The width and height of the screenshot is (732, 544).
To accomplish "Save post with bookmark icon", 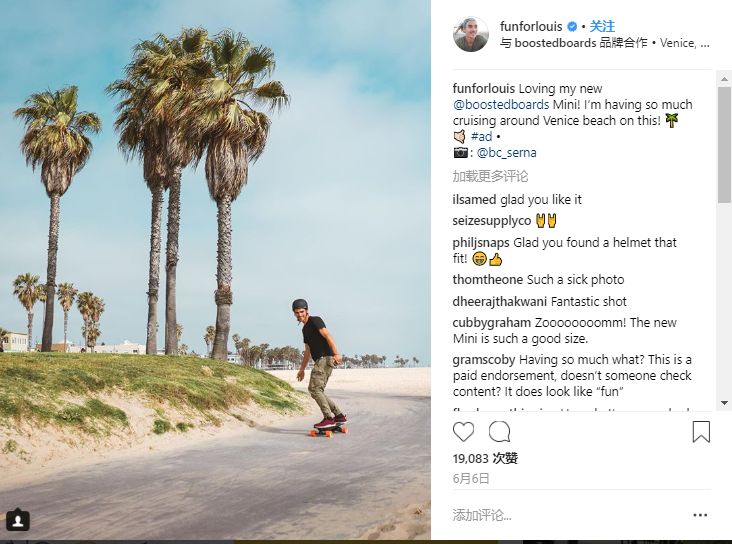I will coord(701,432).
